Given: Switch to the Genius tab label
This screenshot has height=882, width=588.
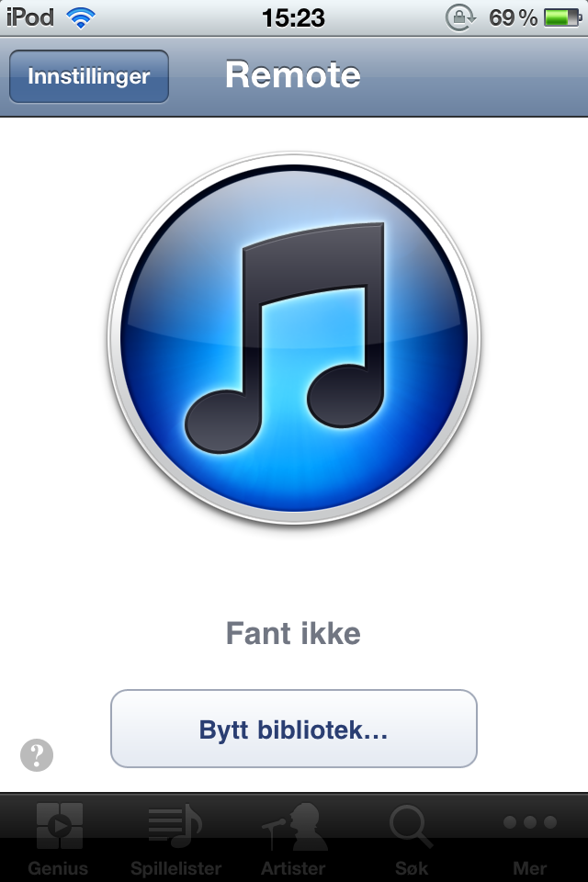Looking at the screenshot, I should [x=58, y=868].
